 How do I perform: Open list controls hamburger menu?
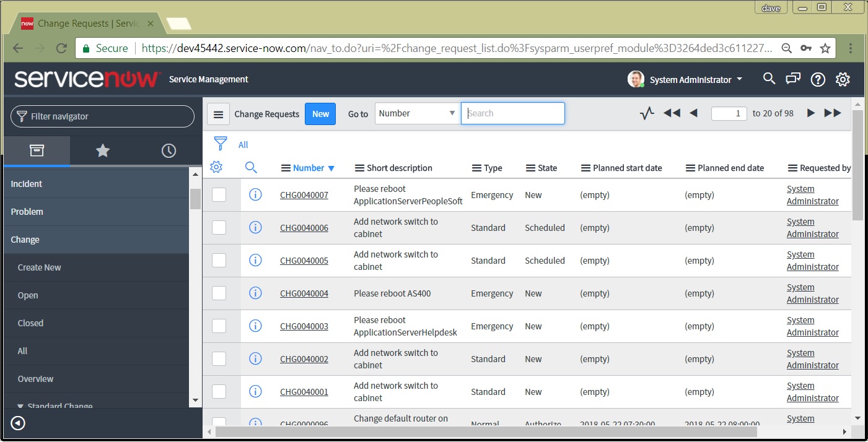pyautogui.click(x=218, y=114)
